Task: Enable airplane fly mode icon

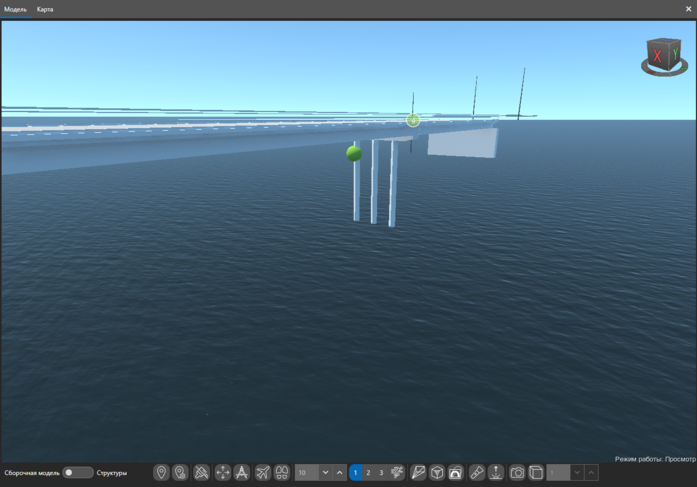Action: coord(262,472)
